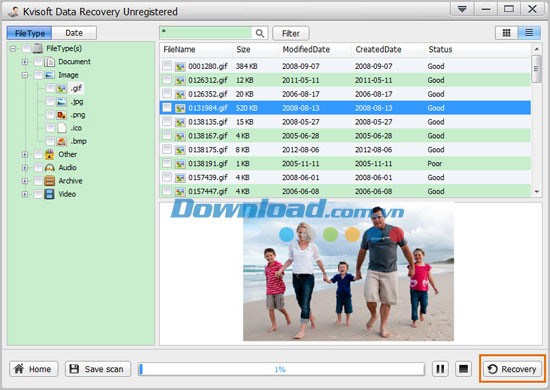
Task: Tick the .gif type checkbox
Action: [50, 88]
